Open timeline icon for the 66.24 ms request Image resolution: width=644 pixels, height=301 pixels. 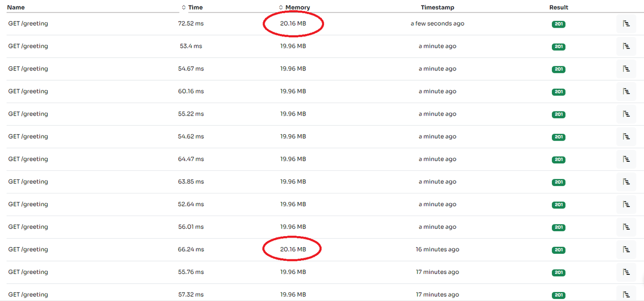[626, 250]
